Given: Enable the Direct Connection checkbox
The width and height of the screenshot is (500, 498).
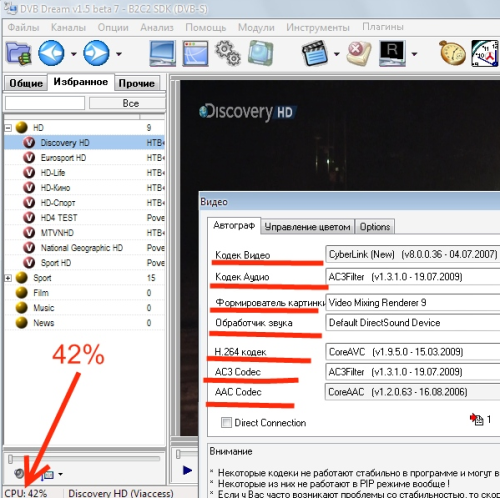Looking at the screenshot, I should pos(226,423).
